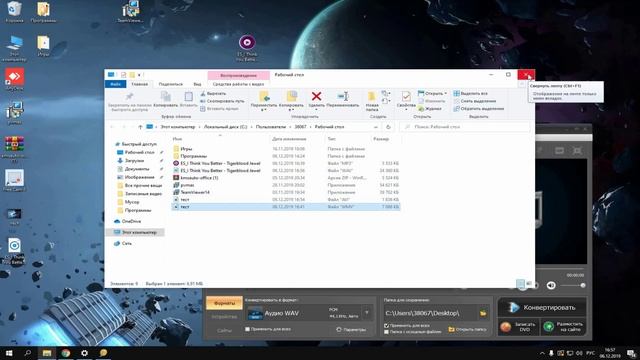This screenshot has width=640, height=360.
Task: Sort by the Дата изменения column header
Action: coord(289,139)
